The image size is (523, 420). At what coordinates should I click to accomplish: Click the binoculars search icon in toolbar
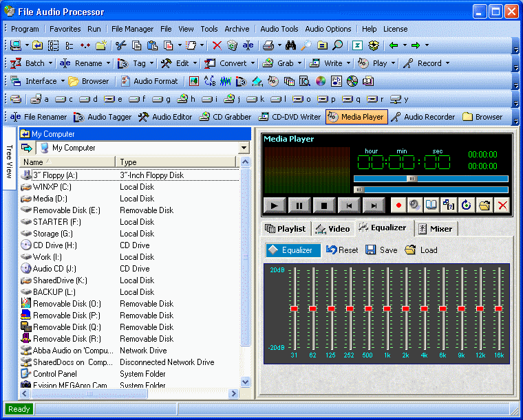[x=290, y=45]
